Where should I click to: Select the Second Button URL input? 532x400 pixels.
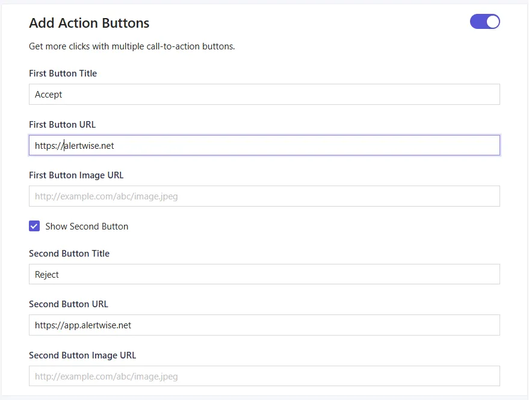click(264, 325)
